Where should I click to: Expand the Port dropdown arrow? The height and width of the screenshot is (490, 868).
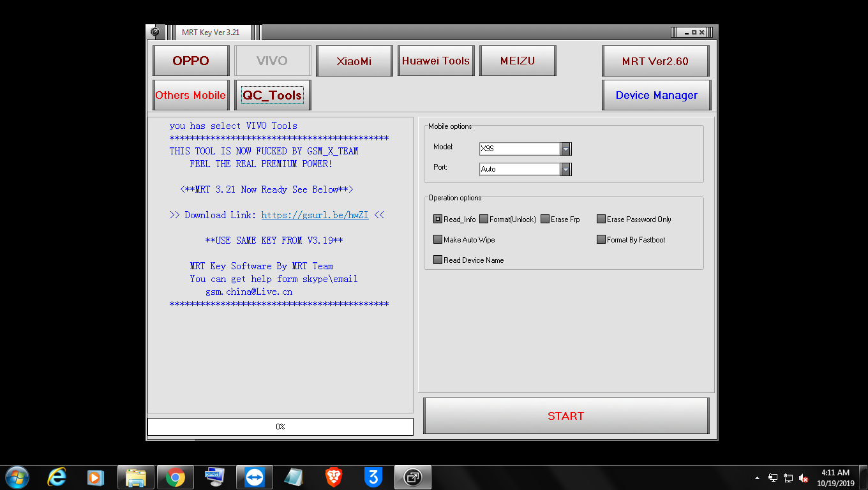(565, 169)
